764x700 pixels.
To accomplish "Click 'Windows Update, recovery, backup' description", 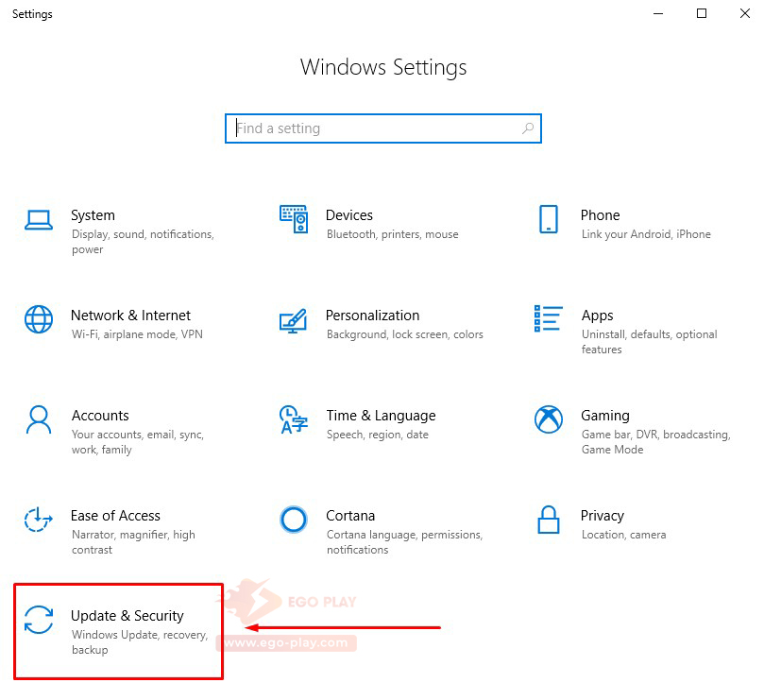I will pos(140,642).
